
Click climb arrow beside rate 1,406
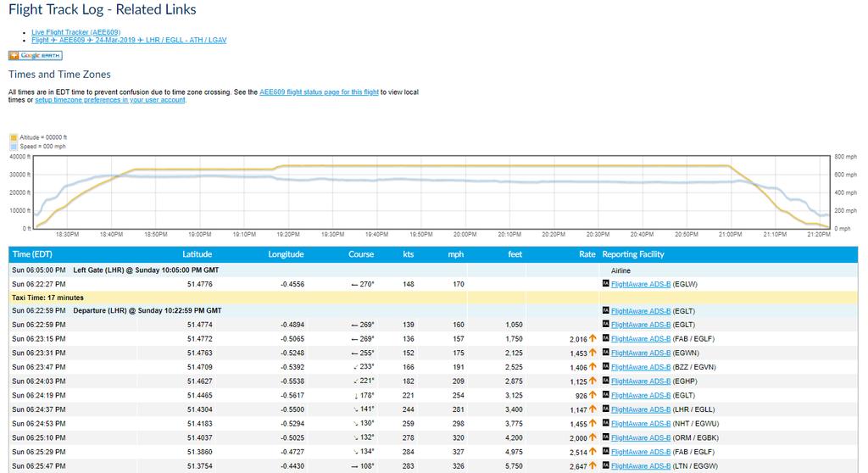(x=593, y=366)
